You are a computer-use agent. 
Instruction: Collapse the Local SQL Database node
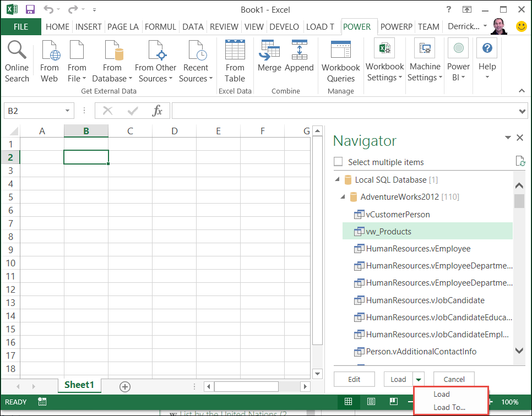(x=337, y=179)
